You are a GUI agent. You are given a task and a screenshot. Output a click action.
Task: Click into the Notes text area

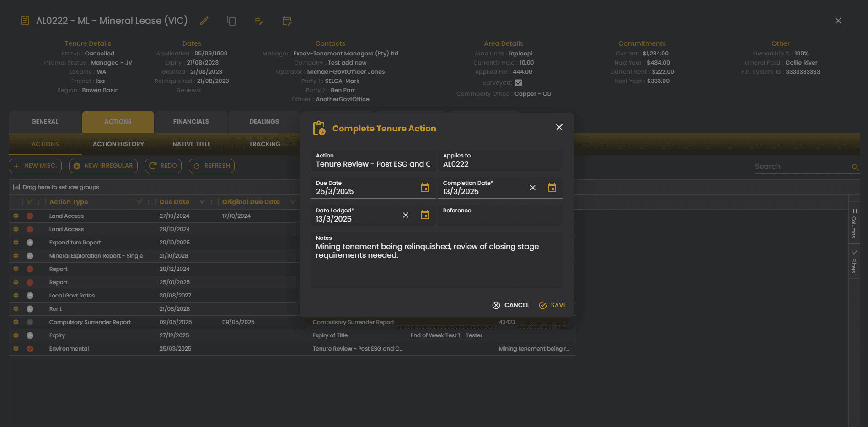coord(437,260)
